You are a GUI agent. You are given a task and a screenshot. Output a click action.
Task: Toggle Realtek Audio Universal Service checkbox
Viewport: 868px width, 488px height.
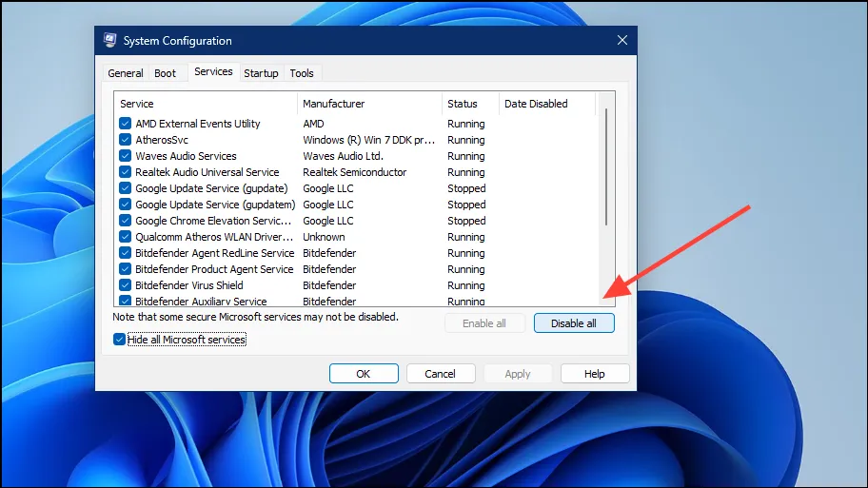(125, 172)
